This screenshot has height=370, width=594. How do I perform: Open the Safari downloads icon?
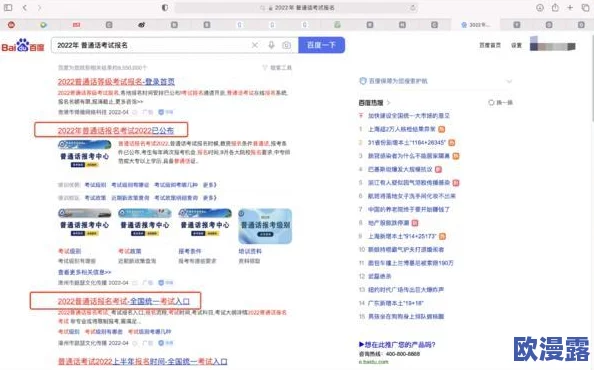point(540,8)
